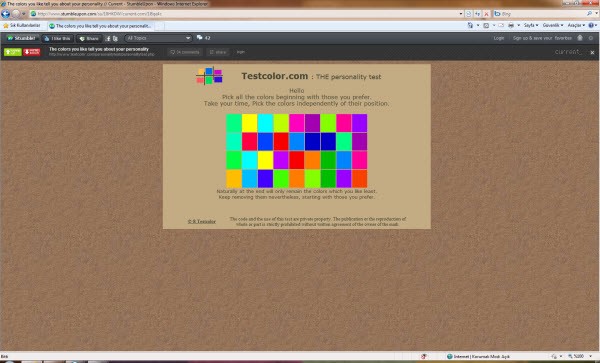Click the Stumble! button
The image size is (600, 363).
(22, 38)
